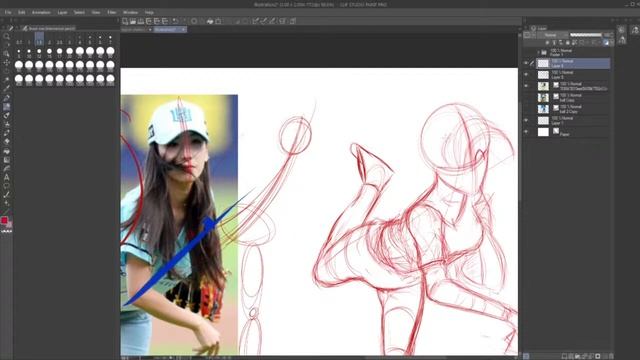Image resolution: width=640 pixels, height=360 pixels.
Task: Click the Undo icon in command bar
Action: (x=175, y=21)
